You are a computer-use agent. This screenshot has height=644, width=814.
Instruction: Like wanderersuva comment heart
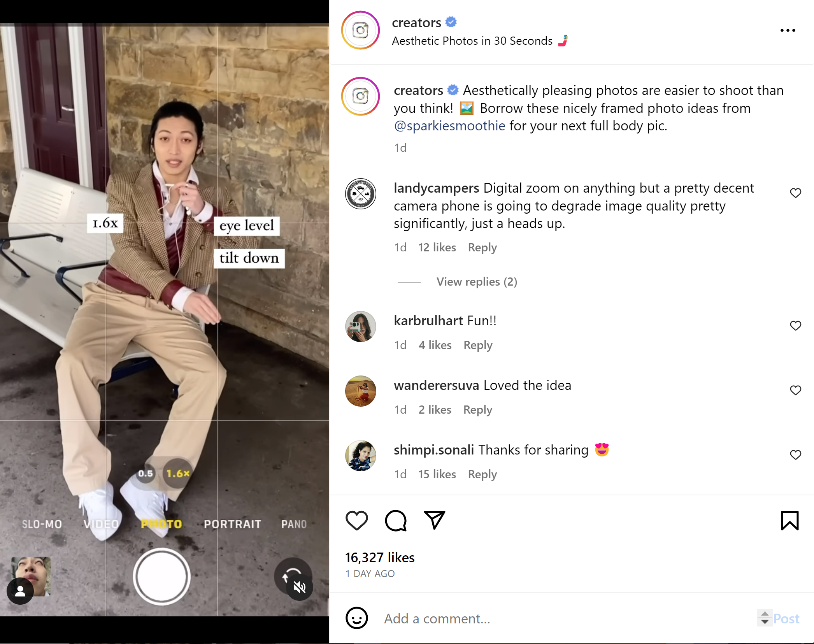tap(795, 390)
